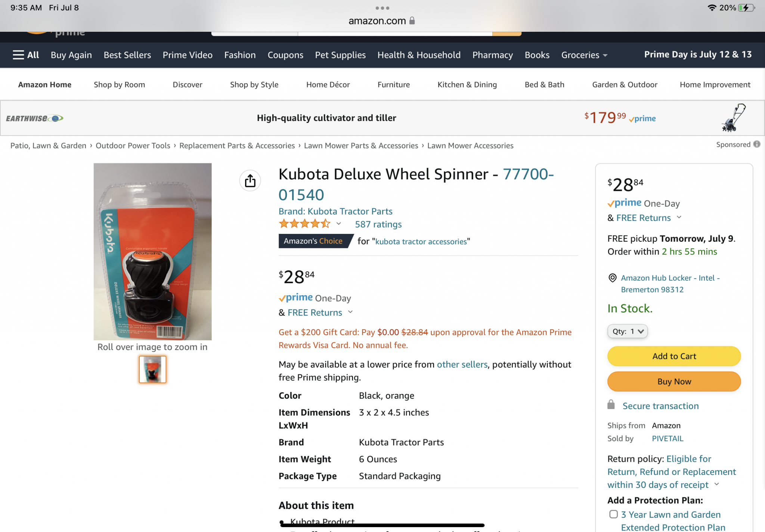Open the All hamburger menu
Viewport: 765px width, 532px height.
[26, 55]
